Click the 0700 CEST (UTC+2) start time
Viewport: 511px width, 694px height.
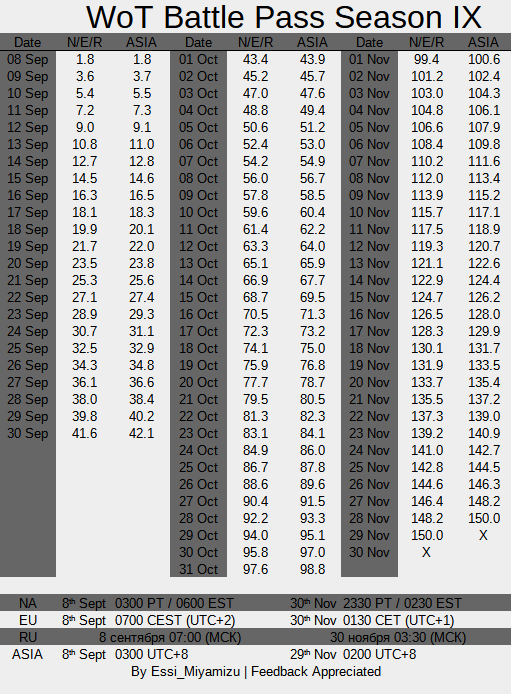coord(175,621)
